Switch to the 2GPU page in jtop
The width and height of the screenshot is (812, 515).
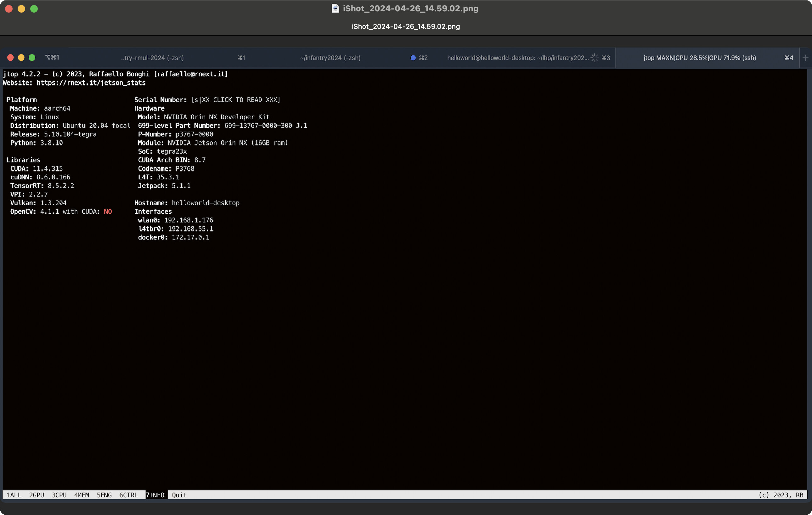pos(36,495)
